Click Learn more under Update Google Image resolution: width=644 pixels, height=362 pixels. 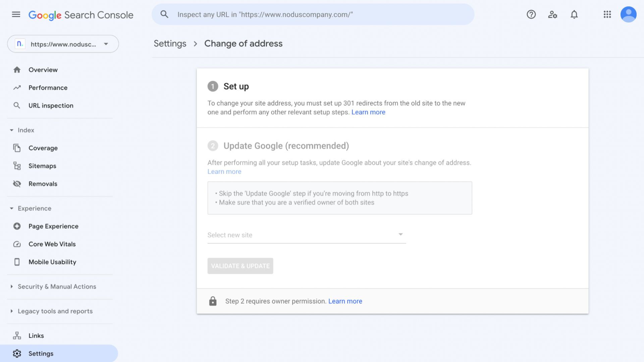coord(224,171)
